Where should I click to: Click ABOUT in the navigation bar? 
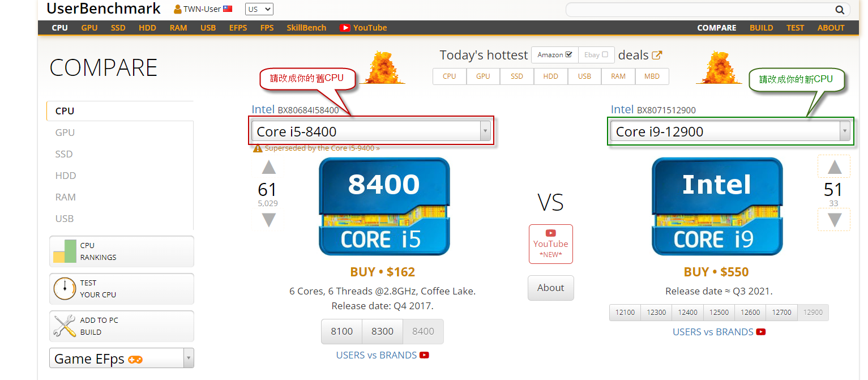tap(831, 28)
